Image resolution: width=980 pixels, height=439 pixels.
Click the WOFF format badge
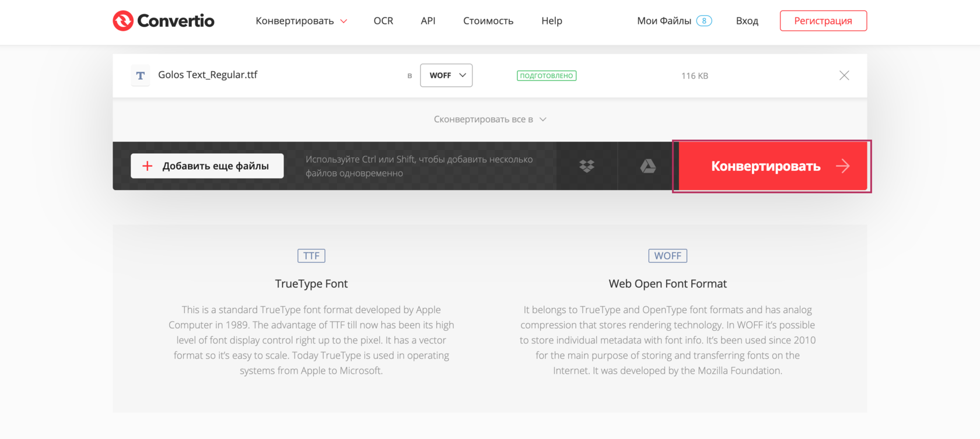(x=668, y=256)
